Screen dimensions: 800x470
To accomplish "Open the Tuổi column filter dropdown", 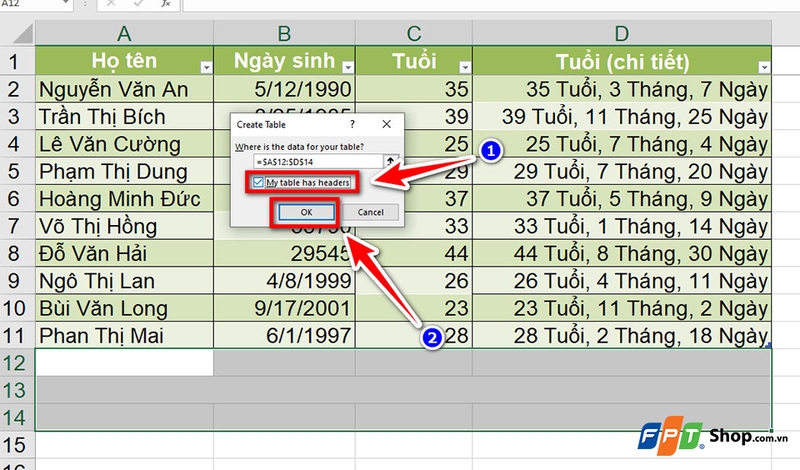I will 465,67.
